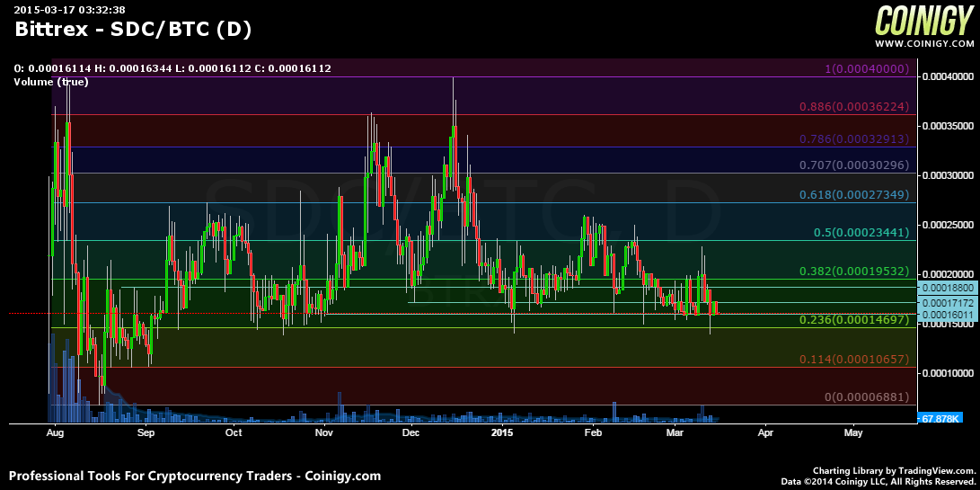Viewport: 980px width, 490px height.
Task: Select Fibonacci level 0.236(0.00014697) label
Action: tap(854, 320)
